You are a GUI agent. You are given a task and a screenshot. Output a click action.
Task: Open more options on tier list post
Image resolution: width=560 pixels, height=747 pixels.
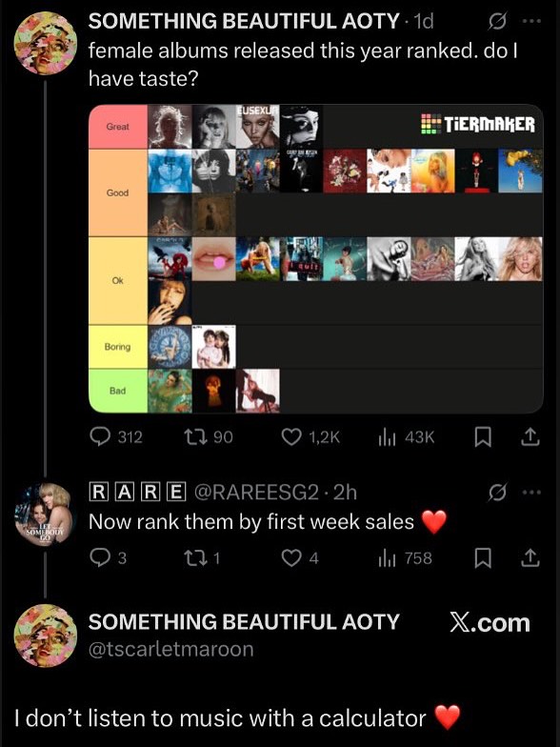531,21
